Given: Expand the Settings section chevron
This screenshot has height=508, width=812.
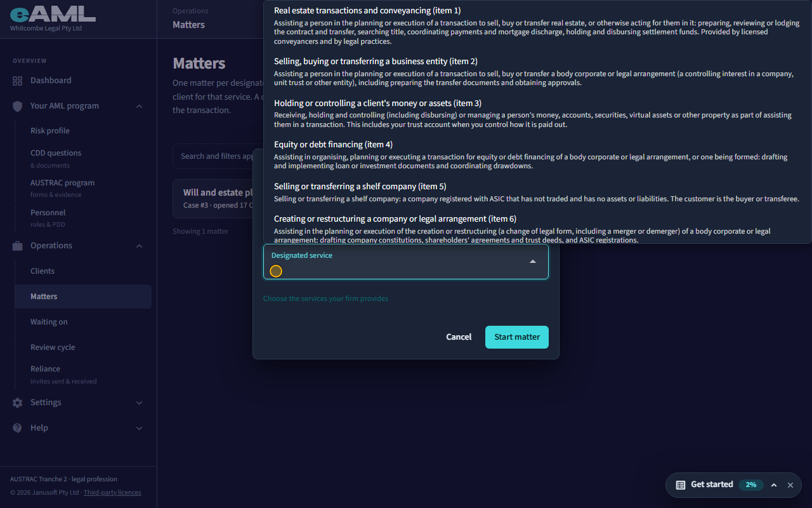Looking at the screenshot, I should [x=140, y=403].
